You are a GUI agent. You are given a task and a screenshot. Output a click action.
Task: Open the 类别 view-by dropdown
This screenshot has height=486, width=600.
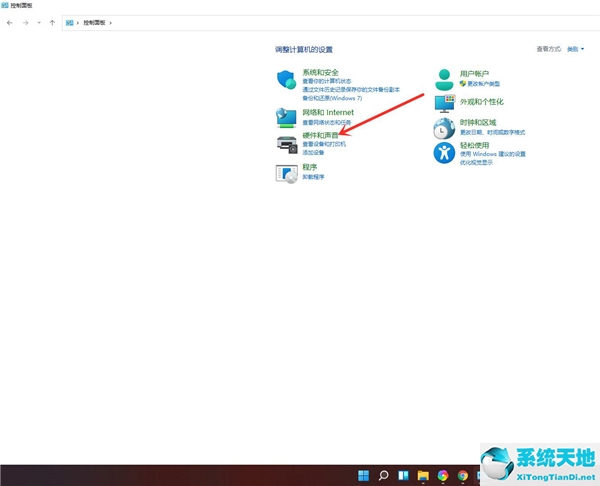[575, 49]
